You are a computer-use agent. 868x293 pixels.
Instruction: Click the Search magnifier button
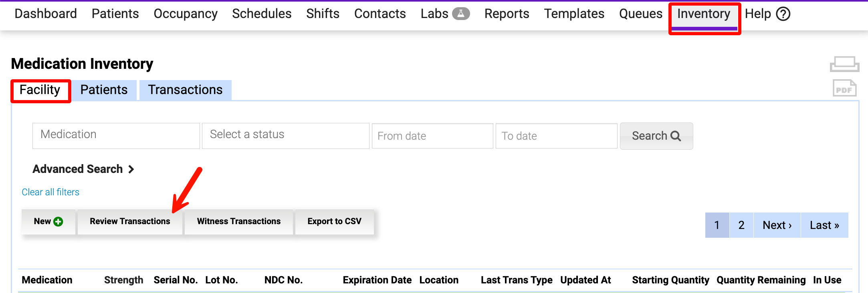656,136
